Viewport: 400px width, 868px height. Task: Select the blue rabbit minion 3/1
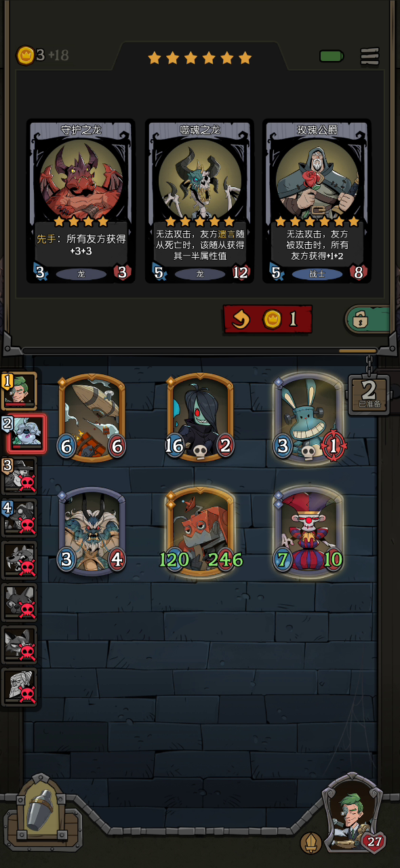309,418
